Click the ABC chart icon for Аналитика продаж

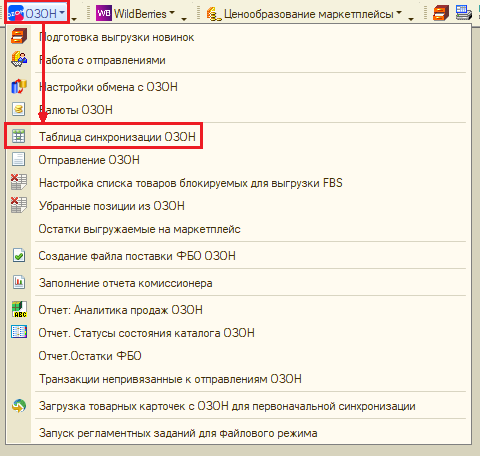tap(19, 309)
